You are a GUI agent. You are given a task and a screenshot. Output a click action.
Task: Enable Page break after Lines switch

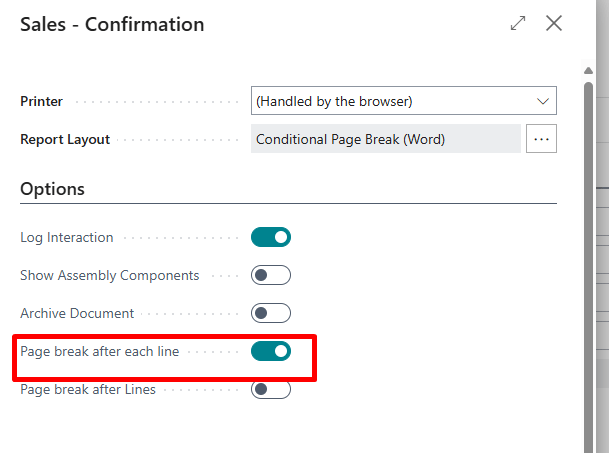pos(271,389)
